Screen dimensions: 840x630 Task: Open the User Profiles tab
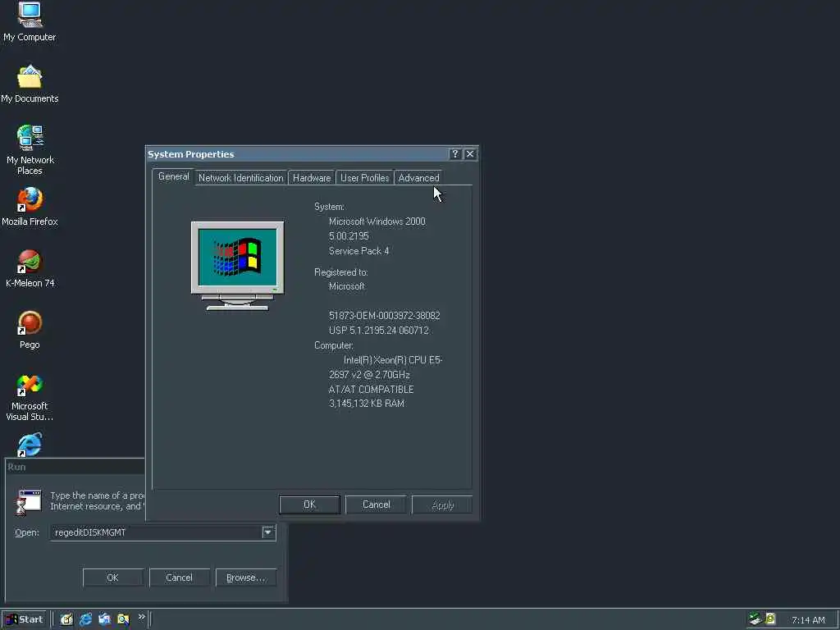pyautogui.click(x=364, y=178)
